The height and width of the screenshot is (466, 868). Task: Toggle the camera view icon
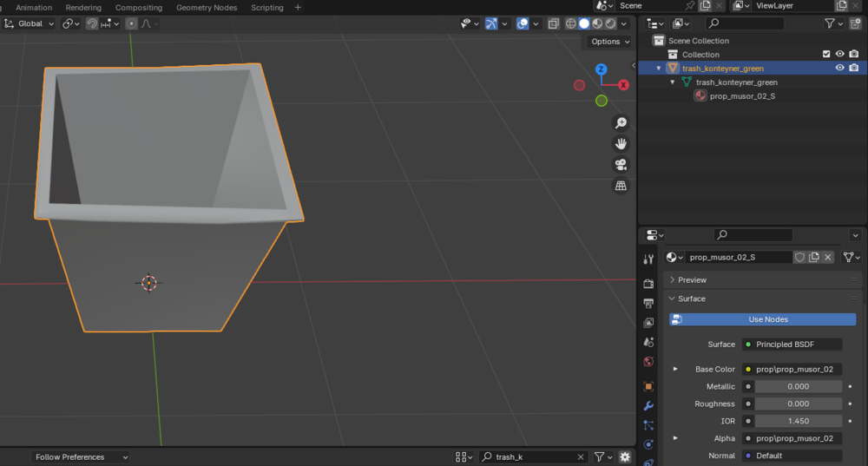621,165
